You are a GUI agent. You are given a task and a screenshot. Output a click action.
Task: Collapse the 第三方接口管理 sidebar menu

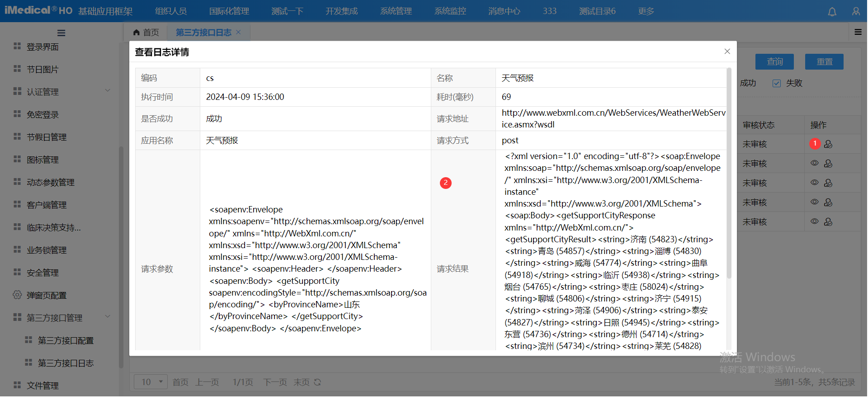(x=108, y=317)
